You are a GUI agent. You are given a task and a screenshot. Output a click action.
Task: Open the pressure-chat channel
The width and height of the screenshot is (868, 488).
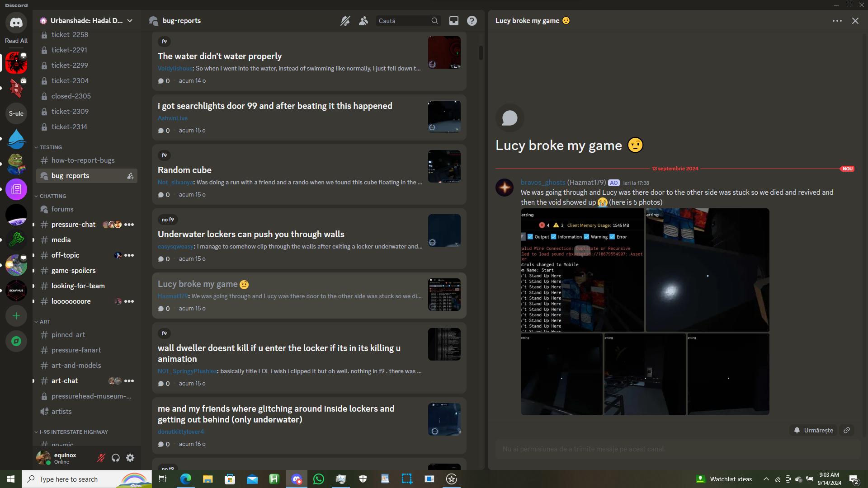coord(73,225)
